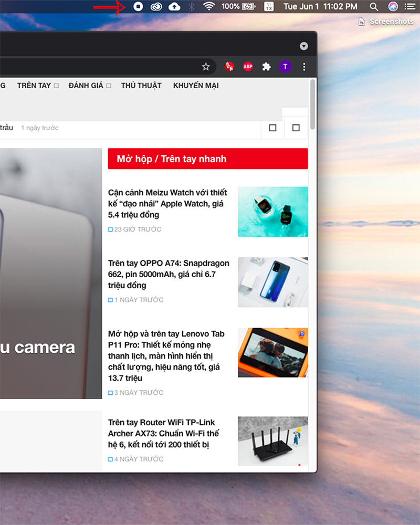This screenshot has height=525, width=420.
Task: Click the page vertical scrollbar thumb
Action: pyautogui.click(x=312, y=104)
